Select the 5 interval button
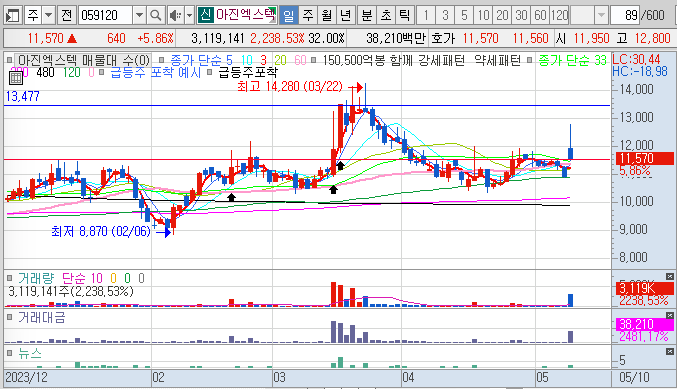The width and height of the screenshot is (677, 389). tap(464, 16)
